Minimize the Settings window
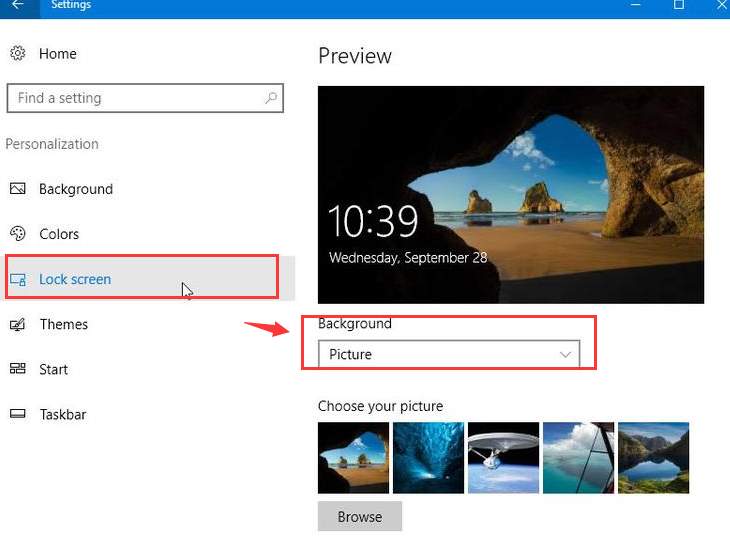 (x=636, y=5)
